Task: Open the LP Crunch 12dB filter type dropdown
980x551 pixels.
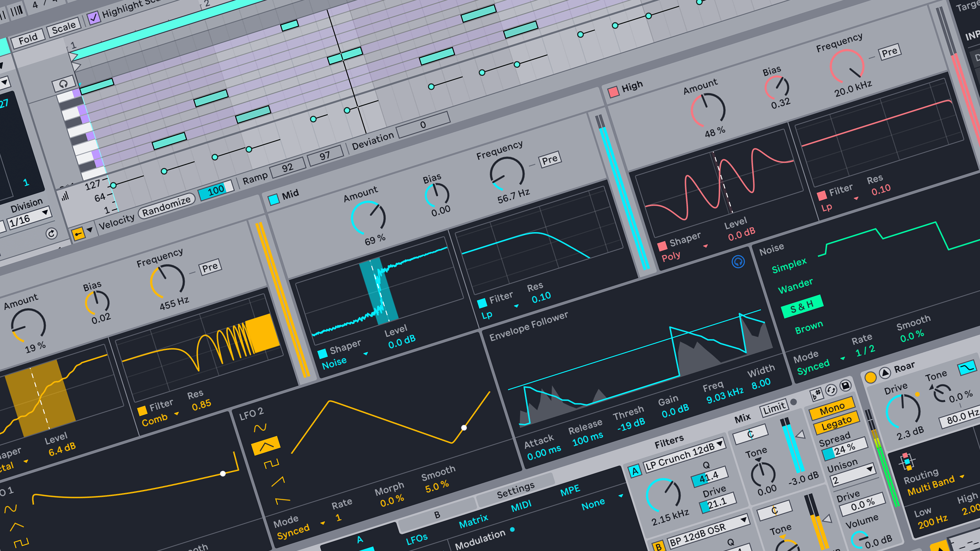Action: 683,455
